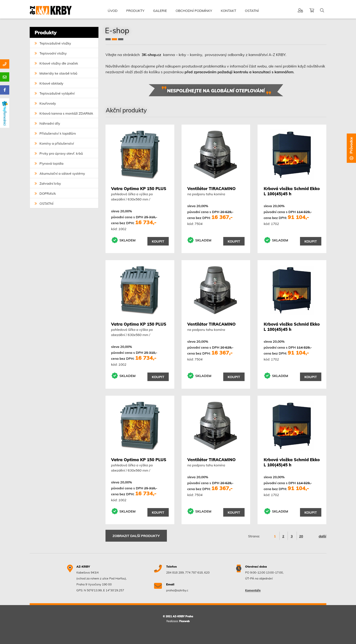Click first Krbová vložka Schmid Ekko title
The width and height of the screenshot is (356, 644).
(x=291, y=191)
